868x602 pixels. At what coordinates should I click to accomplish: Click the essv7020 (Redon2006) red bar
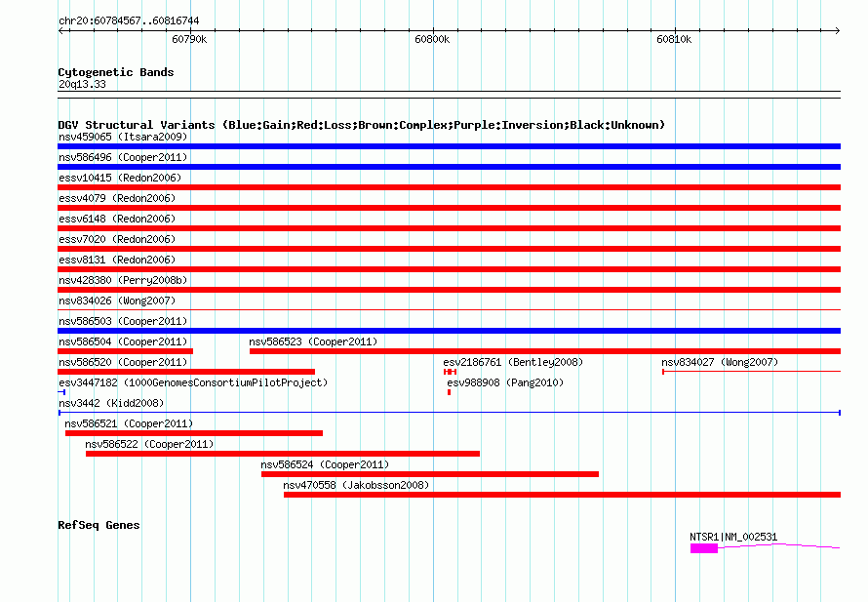point(449,249)
